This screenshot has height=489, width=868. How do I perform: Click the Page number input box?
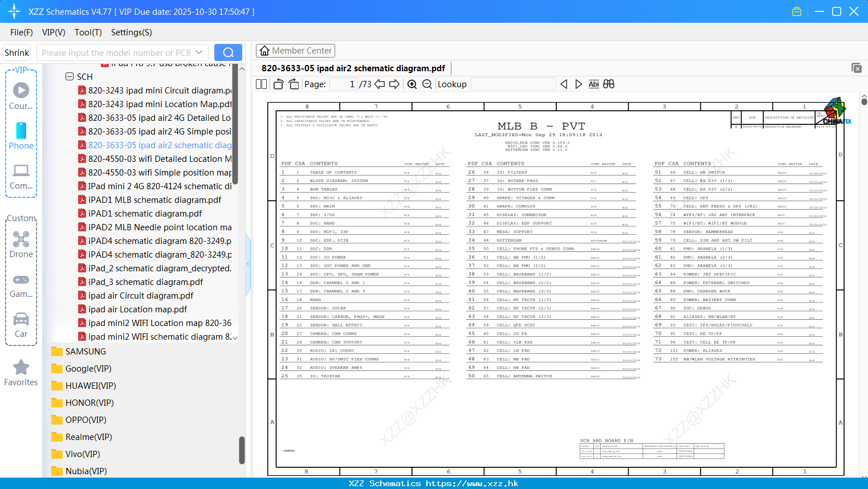pos(343,84)
